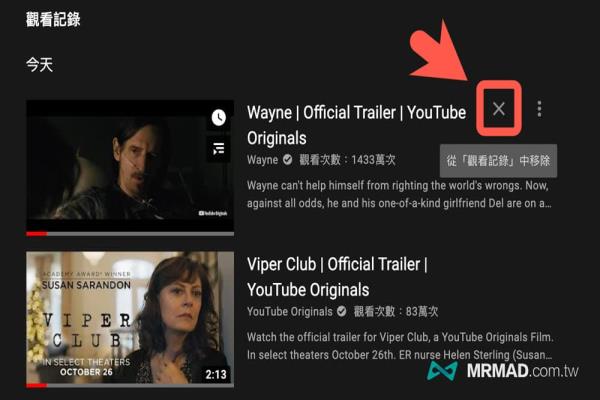
Task: Click the red progress bar under Wayne thumbnail
Action: click(x=37, y=233)
